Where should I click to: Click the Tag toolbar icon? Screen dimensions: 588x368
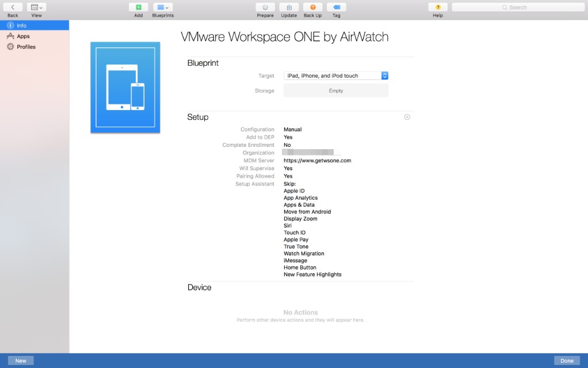coord(336,7)
